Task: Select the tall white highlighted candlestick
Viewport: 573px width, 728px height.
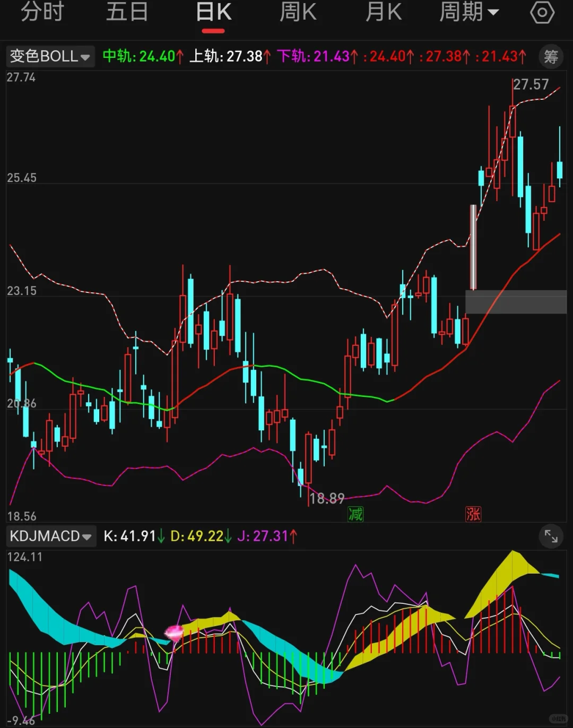Action: tap(473, 247)
